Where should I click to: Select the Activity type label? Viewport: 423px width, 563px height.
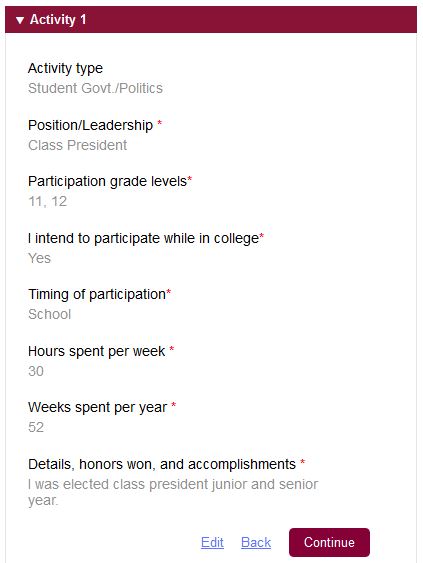[65, 68]
